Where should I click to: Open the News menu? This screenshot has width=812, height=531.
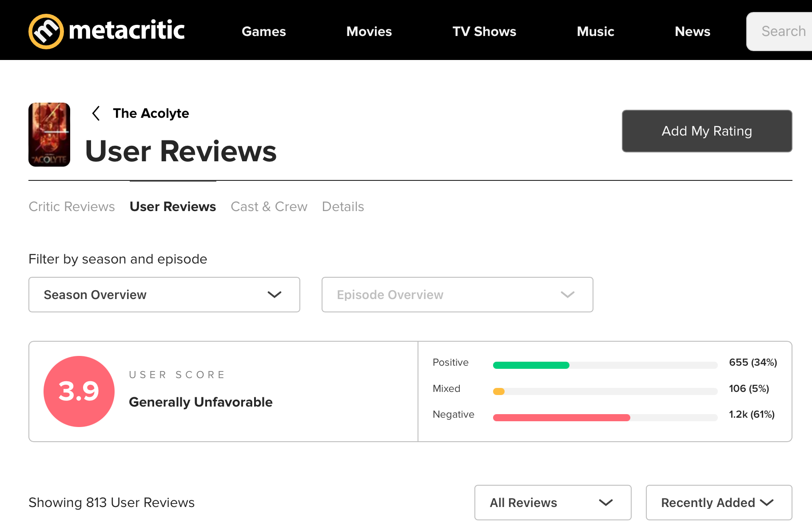click(693, 32)
